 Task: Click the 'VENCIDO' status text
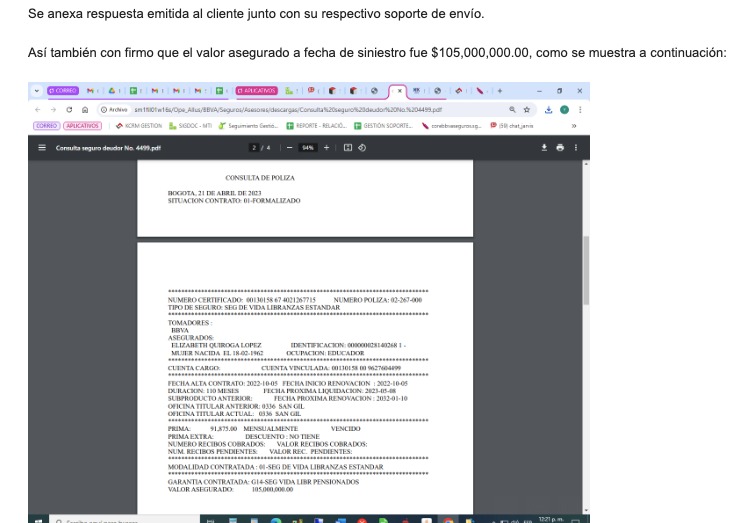coord(345,429)
